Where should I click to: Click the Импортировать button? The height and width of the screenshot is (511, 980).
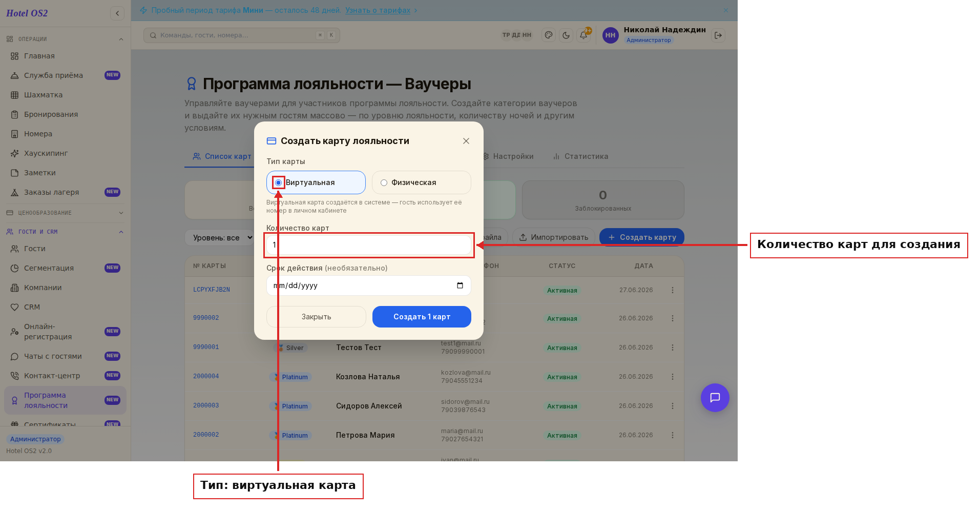click(554, 237)
